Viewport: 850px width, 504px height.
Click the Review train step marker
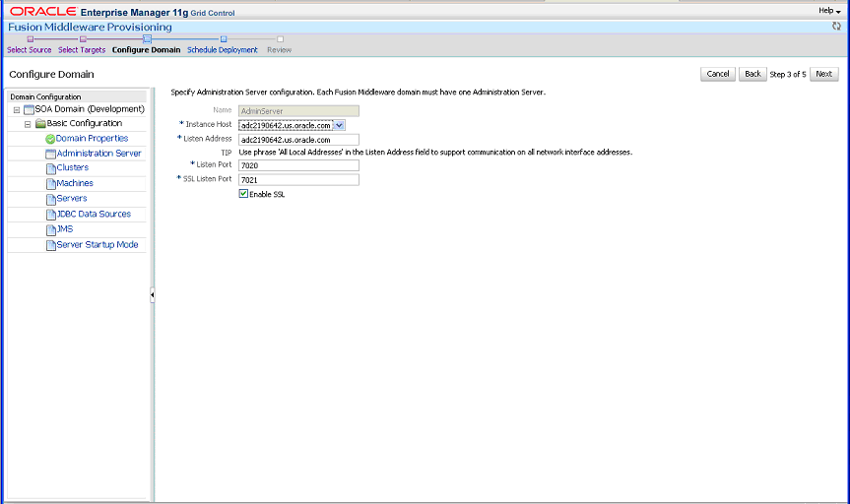pyautogui.click(x=281, y=39)
